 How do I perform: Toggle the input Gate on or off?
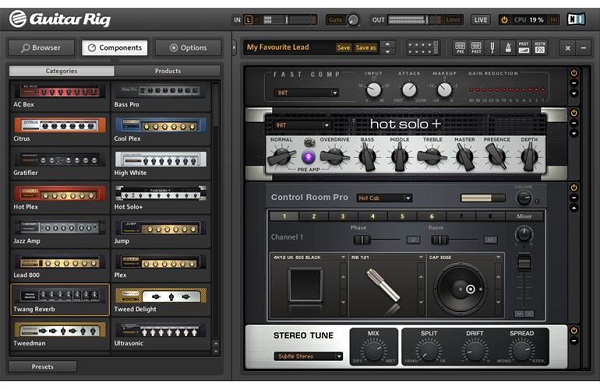[x=335, y=20]
